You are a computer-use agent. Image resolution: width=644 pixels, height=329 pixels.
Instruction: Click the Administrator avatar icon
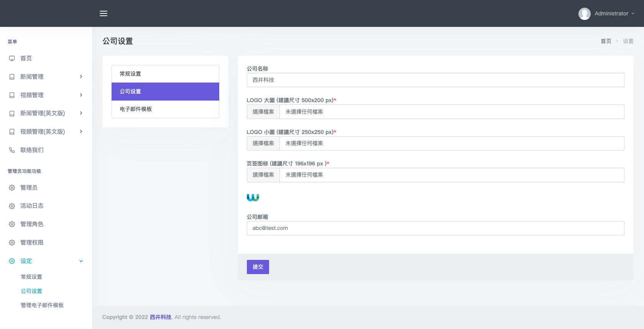(x=584, y=13)
